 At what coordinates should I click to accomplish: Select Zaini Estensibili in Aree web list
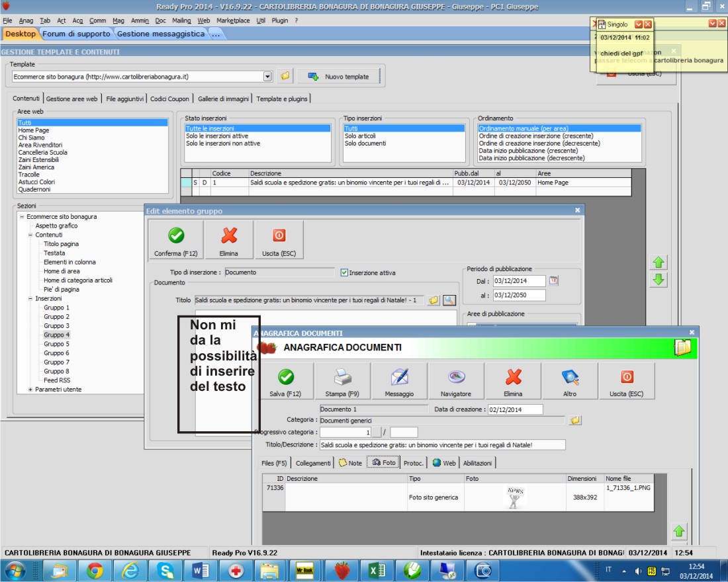[x=38, y=159]
